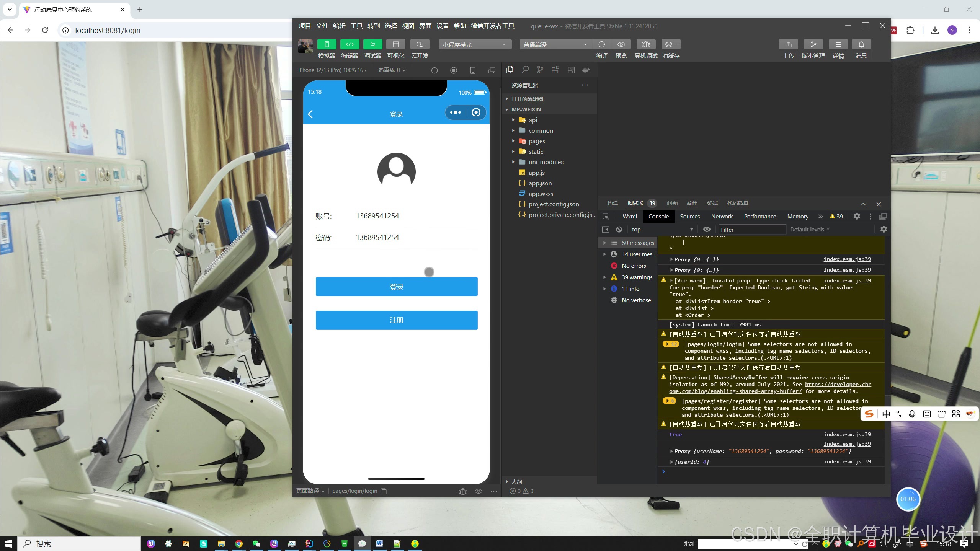The height and width of the screenshot is (551, 980).
Task: Click the blue 注册 button
Action: coord(396,320)
